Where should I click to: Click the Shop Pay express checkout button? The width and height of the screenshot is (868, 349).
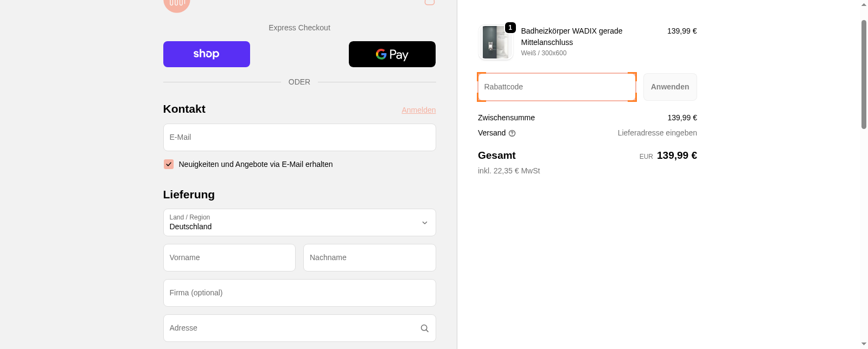[x=207, y=54]
